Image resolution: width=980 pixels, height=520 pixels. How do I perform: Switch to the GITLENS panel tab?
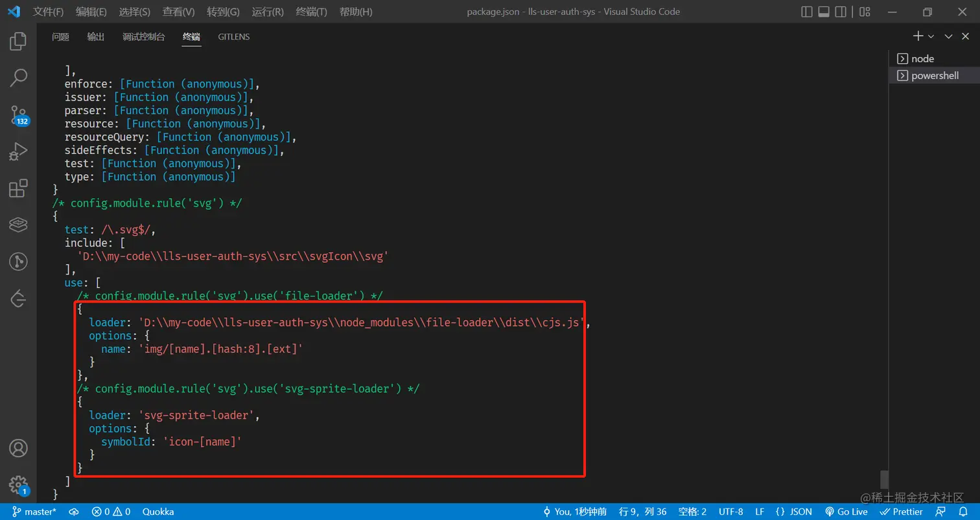(x=234, y=37)
